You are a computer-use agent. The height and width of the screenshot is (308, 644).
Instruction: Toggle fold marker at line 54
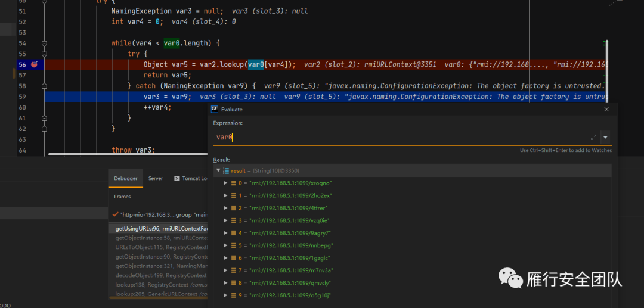click(x=44, y=43)
